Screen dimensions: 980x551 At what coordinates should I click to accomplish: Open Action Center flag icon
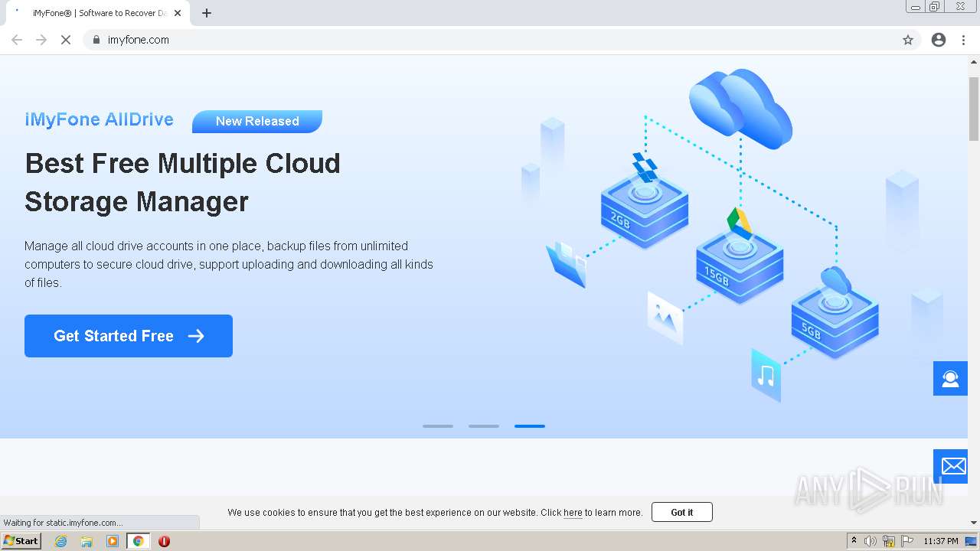pyautogui.click(x=907, y=541)
